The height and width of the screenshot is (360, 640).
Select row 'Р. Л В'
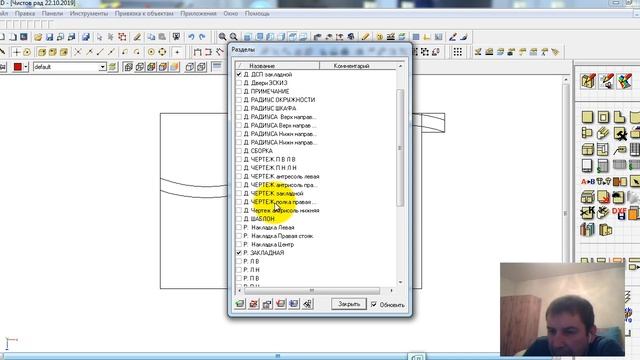tap(251, 261)
